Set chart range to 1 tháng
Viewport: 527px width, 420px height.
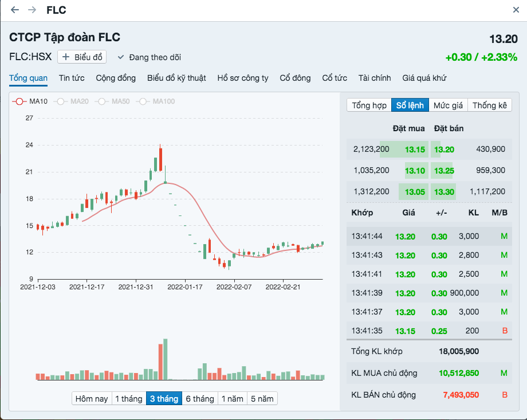click(129, 398)
